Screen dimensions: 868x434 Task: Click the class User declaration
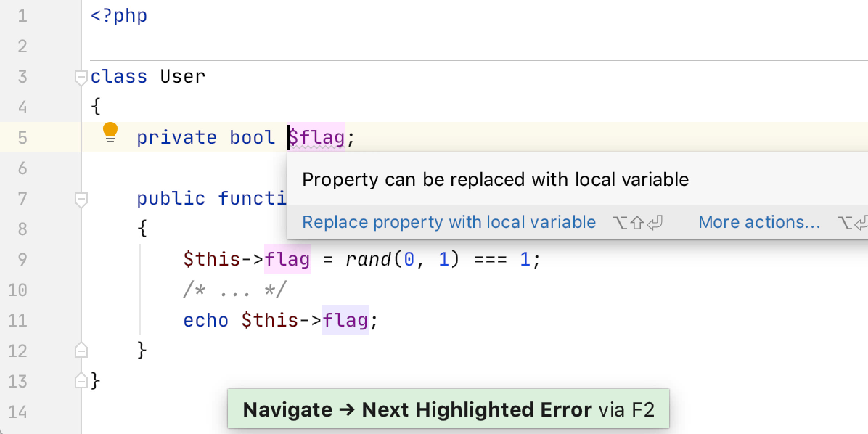pos(148,76)
